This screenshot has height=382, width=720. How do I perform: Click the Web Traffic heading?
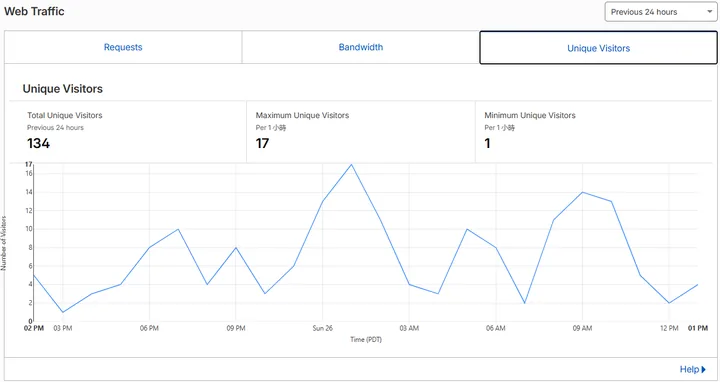pos(34,11)
